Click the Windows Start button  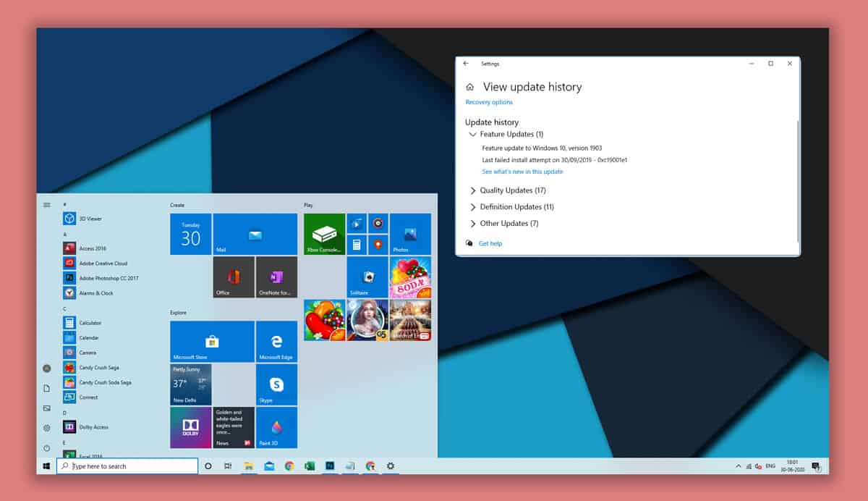(x=46, y=466)
